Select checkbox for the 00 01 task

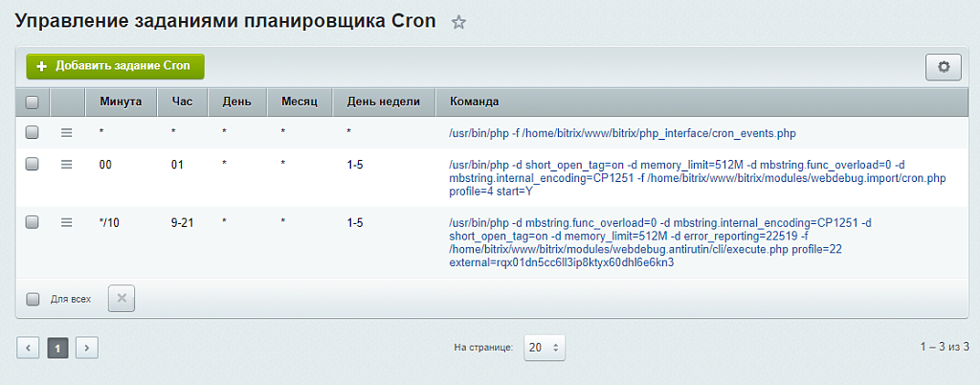tap(33, 165)
